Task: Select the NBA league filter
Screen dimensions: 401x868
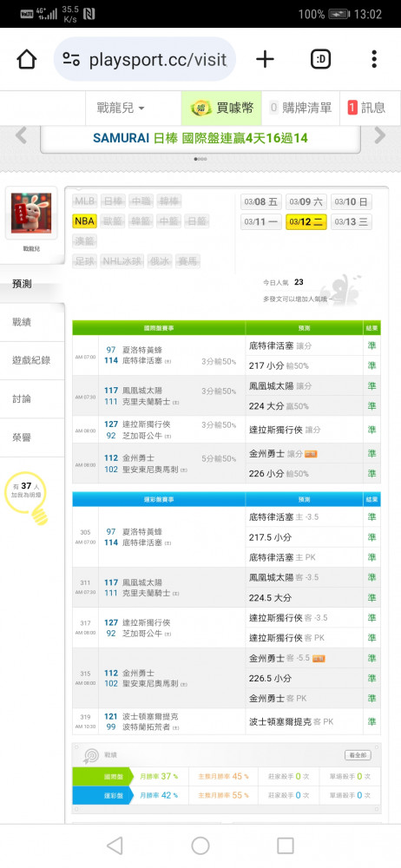Action: pyautogui.click(x=85, y=221)
